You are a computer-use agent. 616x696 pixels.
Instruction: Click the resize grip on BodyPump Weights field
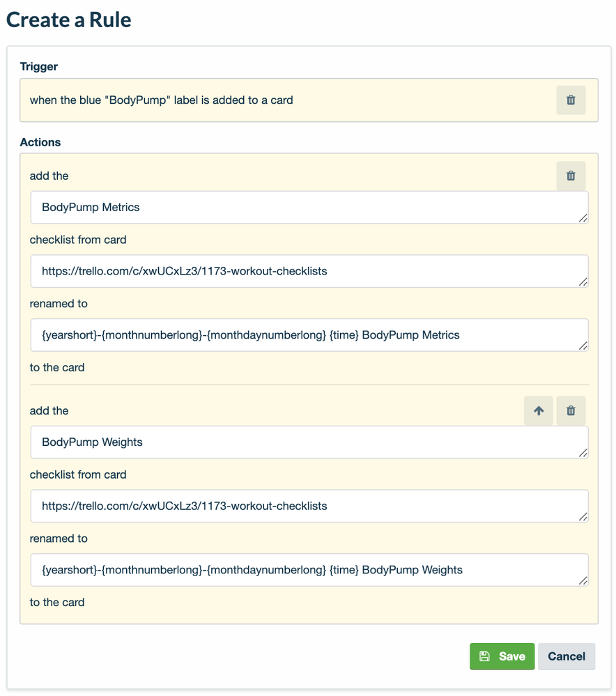point(583,453)
